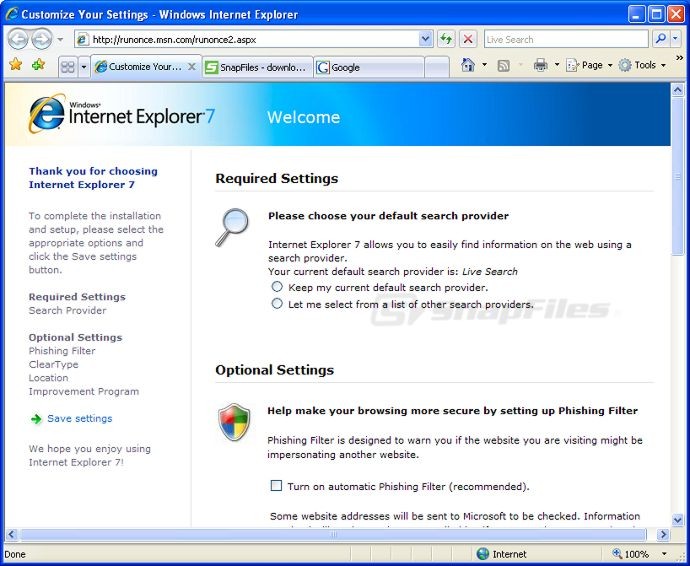This screenshot has width=690, height=566.
Task: Click the Done status bar text
Action: (x=15, y=554)
